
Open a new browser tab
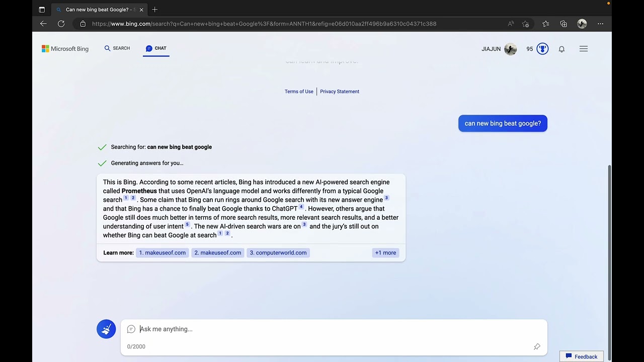154,10
